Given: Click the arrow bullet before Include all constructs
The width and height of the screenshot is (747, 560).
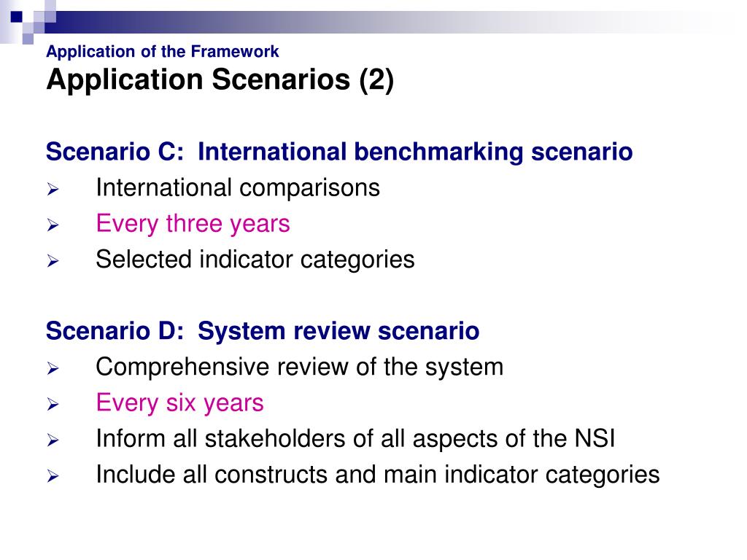Looking at the screenshot, I should tap(53, 476).
